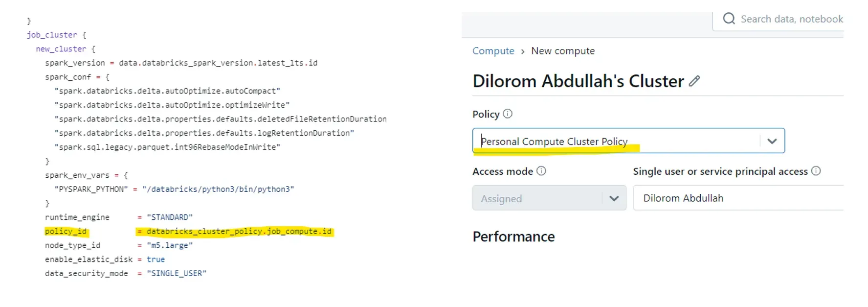Open the Policy dropdown arrow

coord(772,141)
